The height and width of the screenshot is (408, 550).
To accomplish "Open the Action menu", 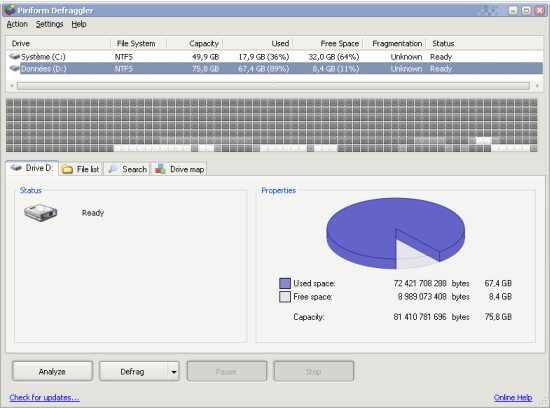I will 17,24.
